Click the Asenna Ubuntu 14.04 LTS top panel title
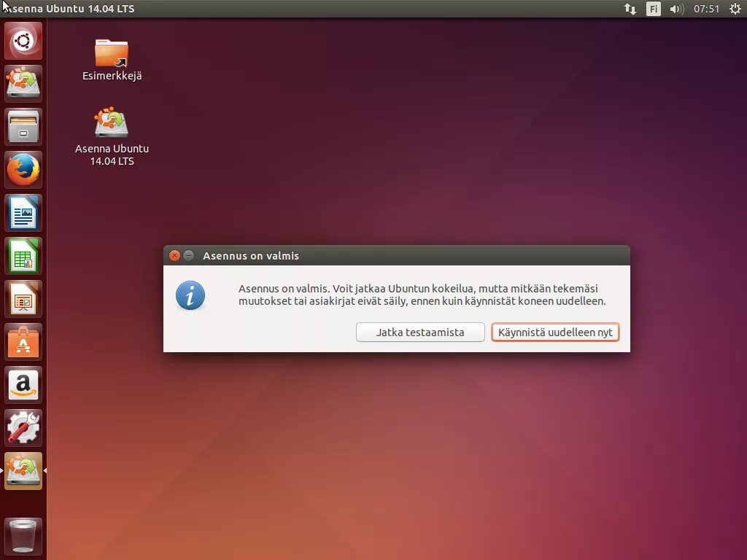Viewport: 747px width, 560px height. [x=69, y=9]
